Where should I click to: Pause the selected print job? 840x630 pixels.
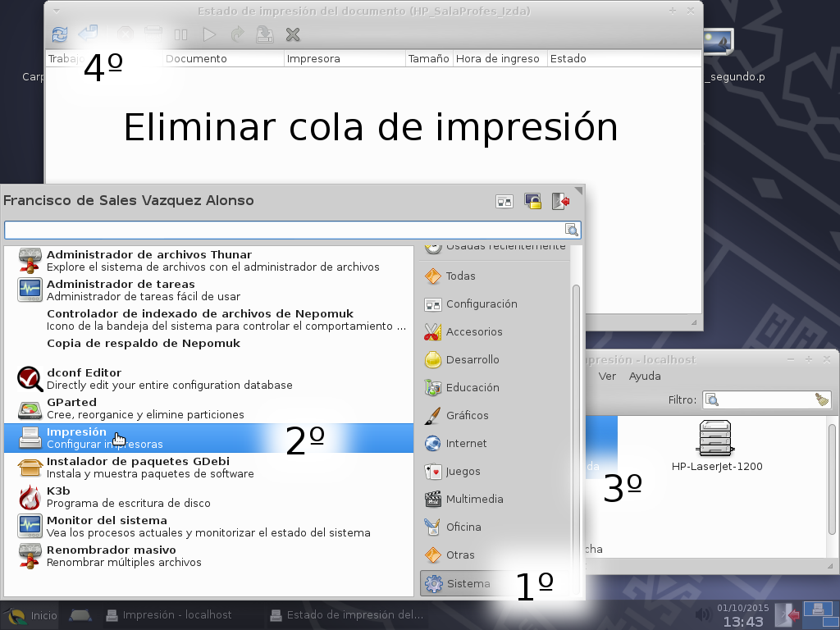pos(180,34)
